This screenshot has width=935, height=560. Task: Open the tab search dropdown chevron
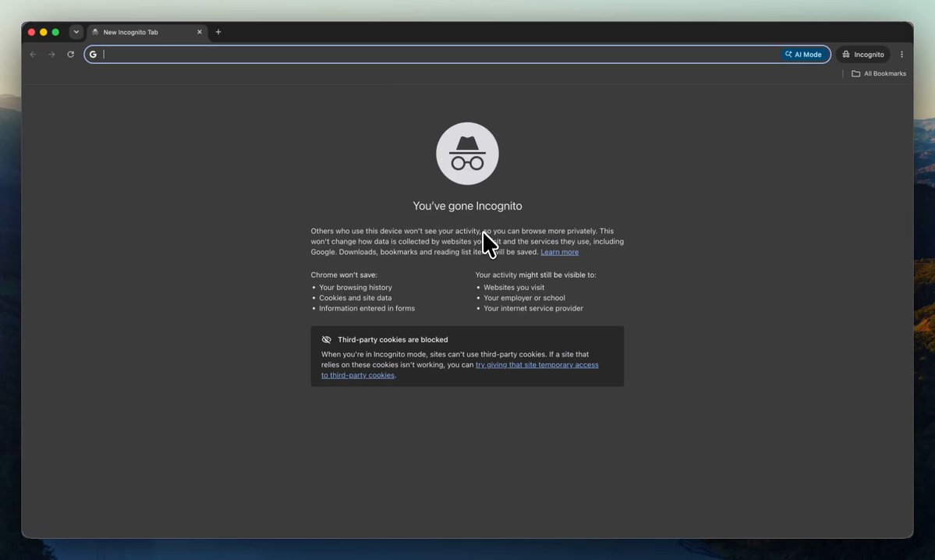click(76, 32)
